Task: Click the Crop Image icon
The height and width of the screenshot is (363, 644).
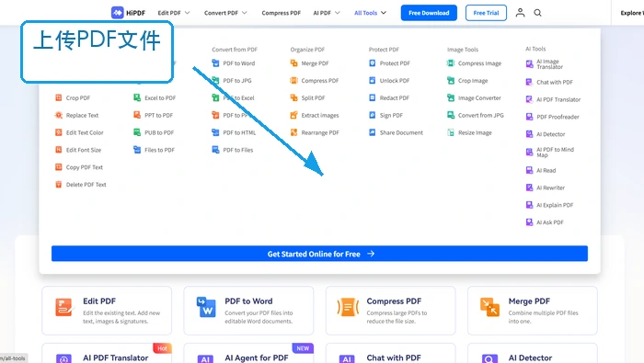Action: point(451,80)
